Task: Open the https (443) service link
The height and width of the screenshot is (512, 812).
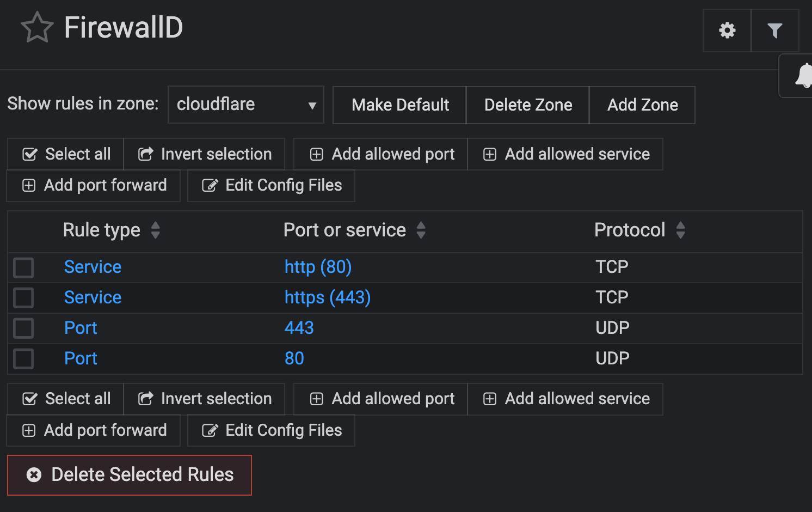Action: (x=327, y=297)
